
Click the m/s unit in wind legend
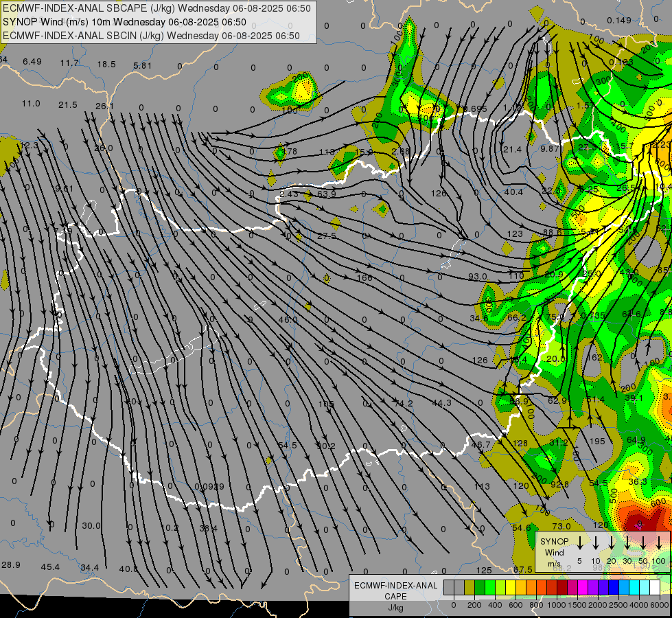click(554, 564)
